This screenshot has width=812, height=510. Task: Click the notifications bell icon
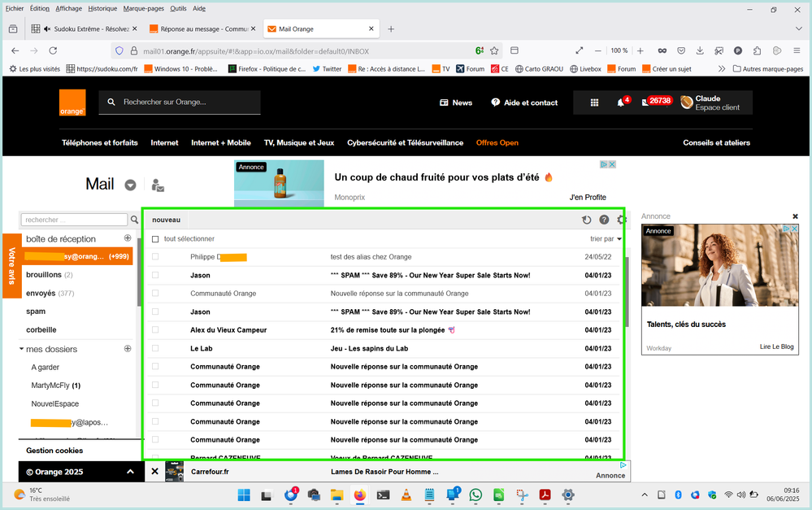(621, 102)
